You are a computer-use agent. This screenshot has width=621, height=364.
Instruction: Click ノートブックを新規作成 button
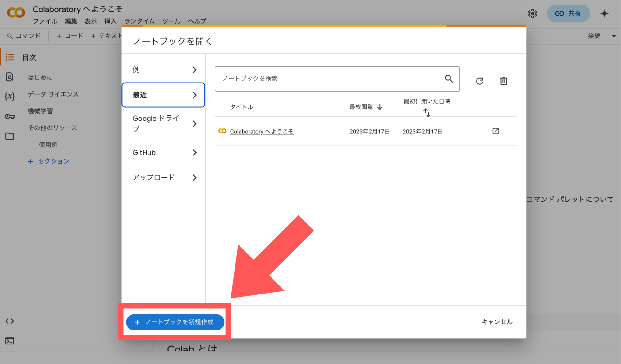pyautogui.click(x=175, y=322)
